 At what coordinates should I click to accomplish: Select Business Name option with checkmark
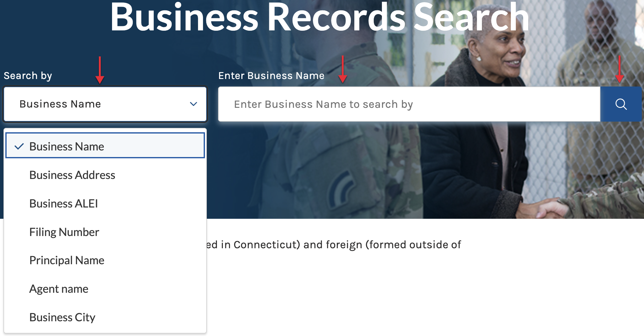point(105,145)
